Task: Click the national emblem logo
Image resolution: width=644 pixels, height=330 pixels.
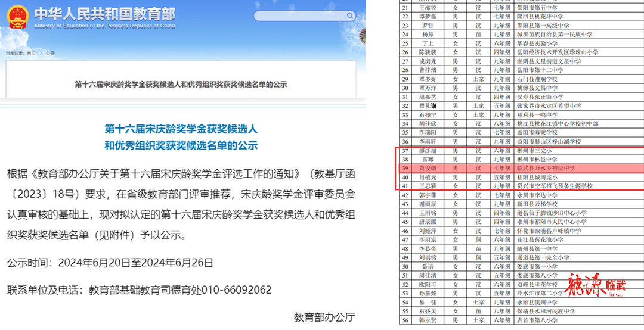Action: click(x=18, y=17)
